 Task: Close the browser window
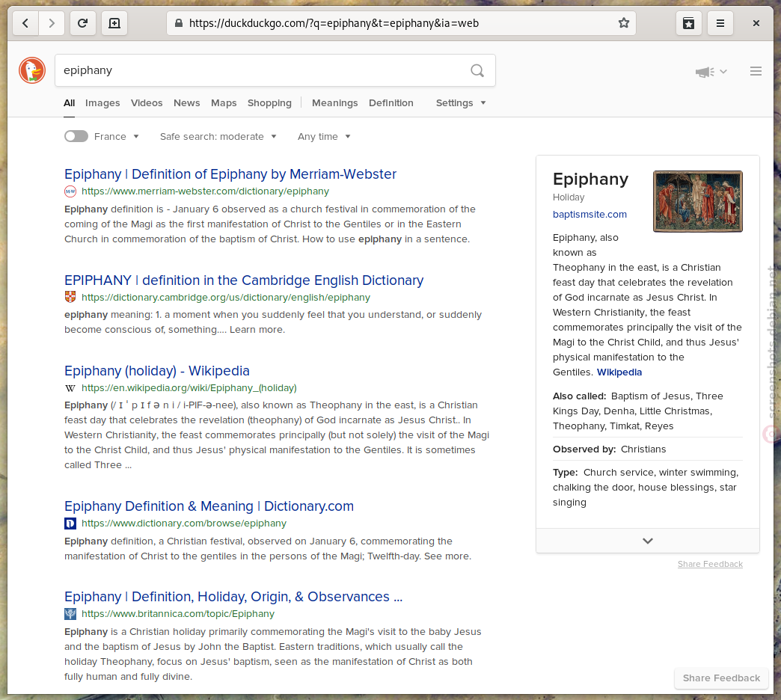[756, 23]
